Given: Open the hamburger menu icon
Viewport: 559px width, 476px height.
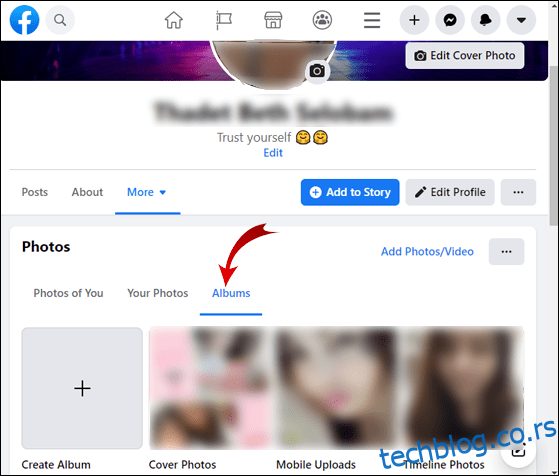Looking at the screenshot, I should tap(372, 20).
